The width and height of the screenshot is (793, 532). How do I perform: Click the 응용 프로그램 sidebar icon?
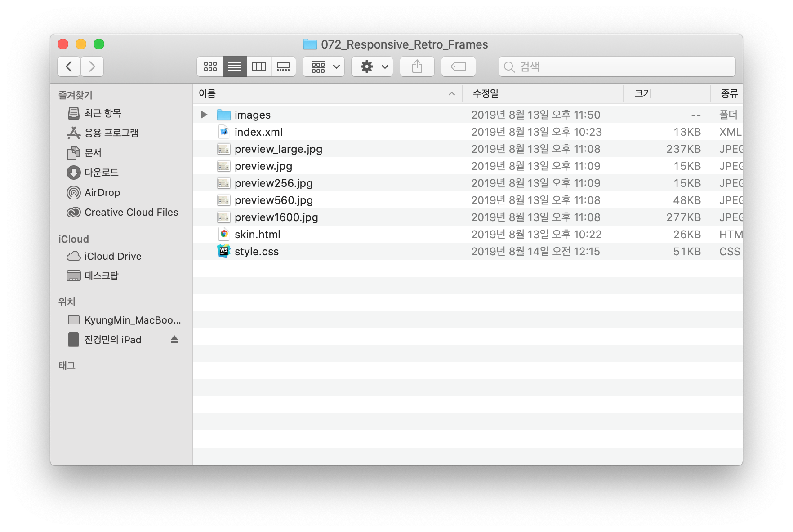point(74,133)
